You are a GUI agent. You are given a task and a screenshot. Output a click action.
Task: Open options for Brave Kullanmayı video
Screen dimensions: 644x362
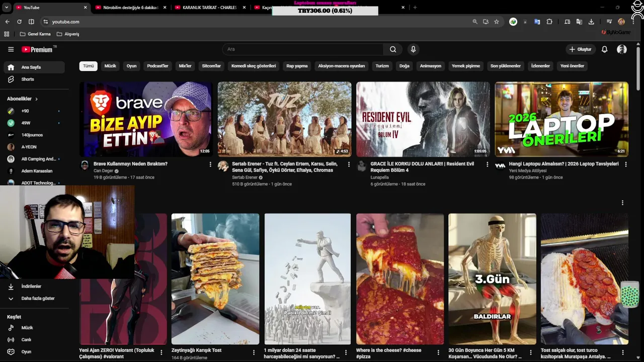[210, 164]
